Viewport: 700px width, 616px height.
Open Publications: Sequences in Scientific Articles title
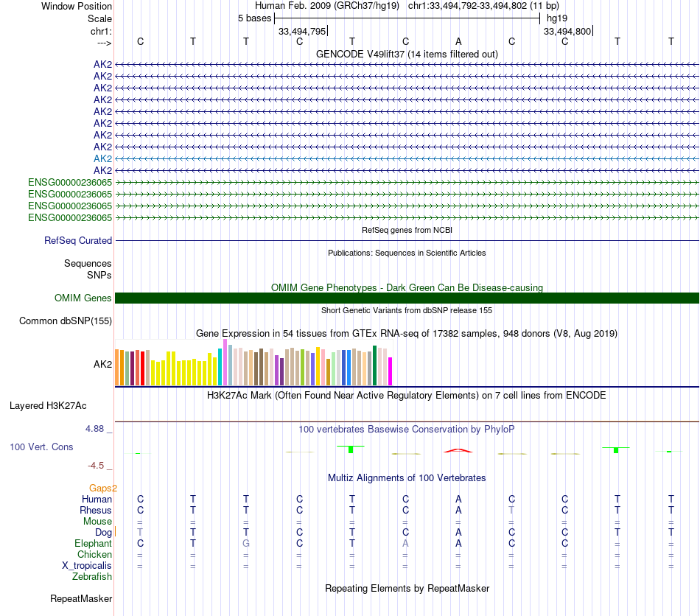(x=407, y=253)
